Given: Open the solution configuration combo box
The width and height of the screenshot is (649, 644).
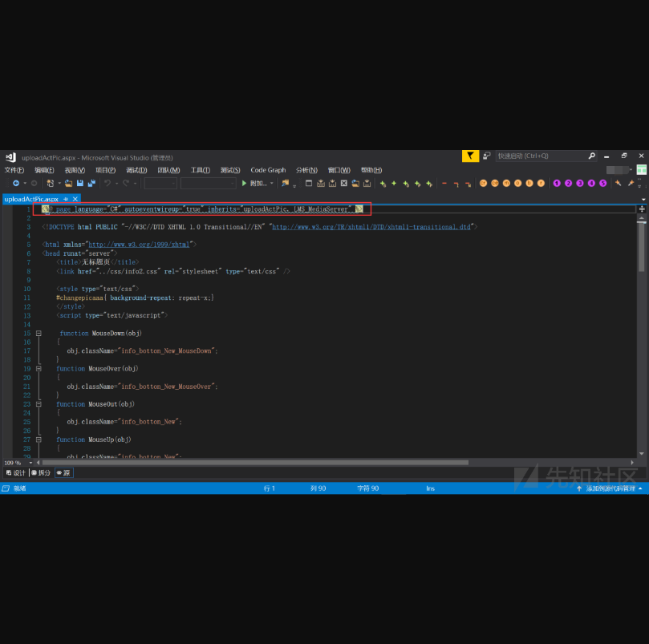Looking at the screenshot, I should (x=160, y=184).
